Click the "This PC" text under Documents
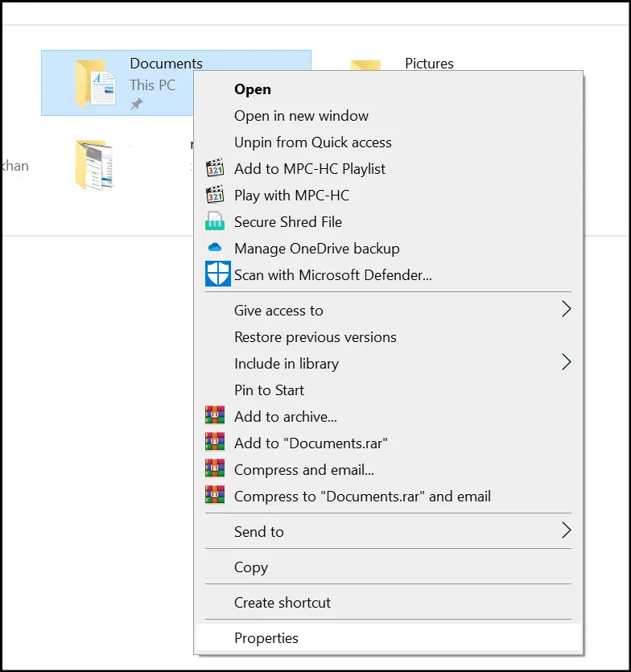 [x=153, y=85]
